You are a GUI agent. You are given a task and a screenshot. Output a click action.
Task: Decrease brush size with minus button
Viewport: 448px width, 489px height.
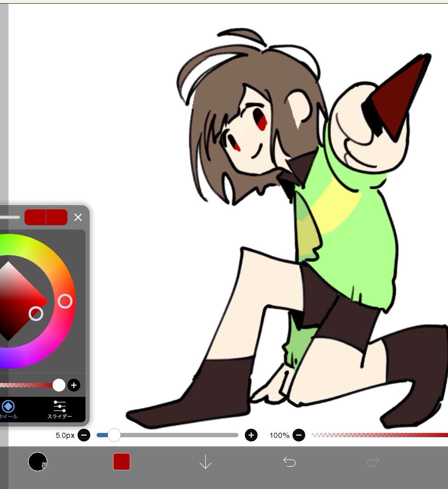(84, 435)
